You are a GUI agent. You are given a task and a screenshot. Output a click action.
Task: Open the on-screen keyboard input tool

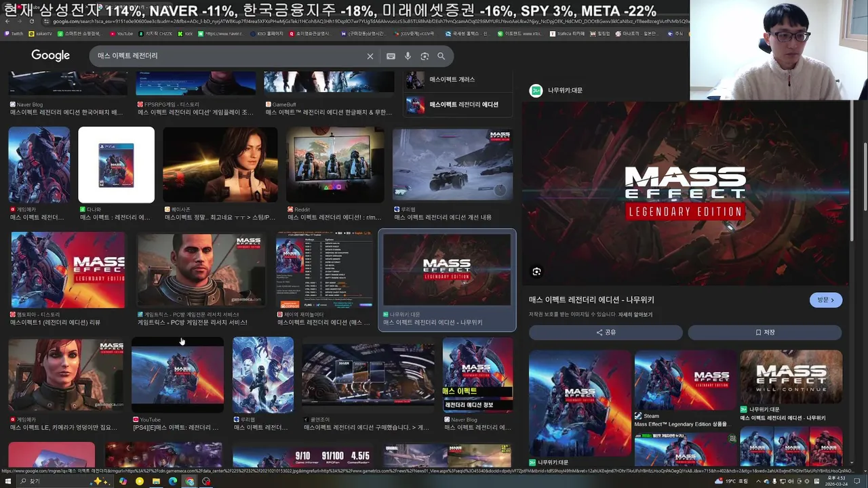coord(391,56)
